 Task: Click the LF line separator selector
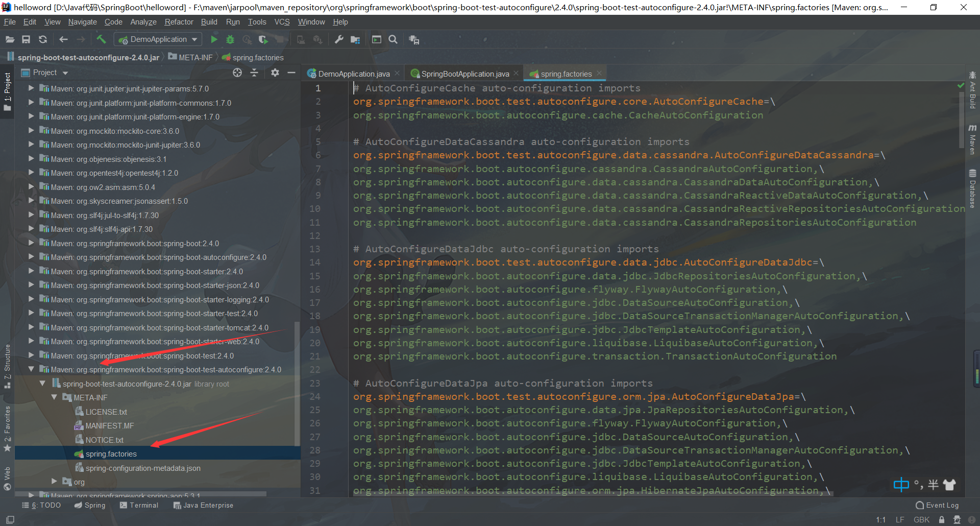pyautogui.click(x=900, y=519)
